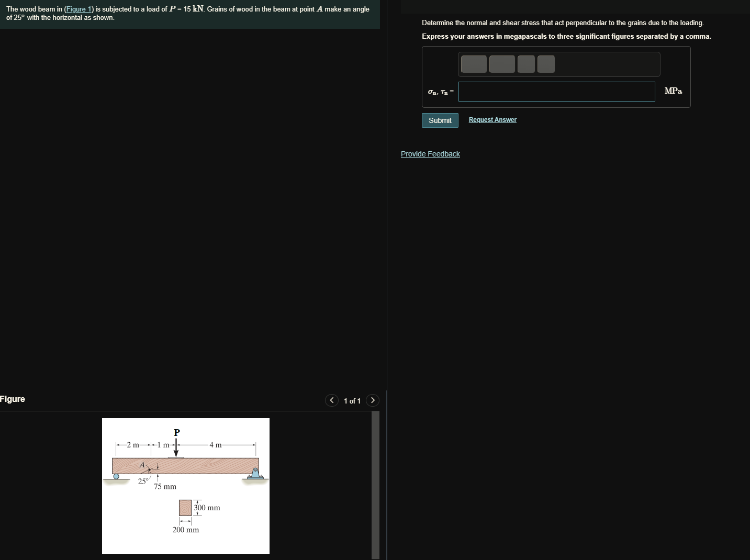This screenshot has height=560, width=750.
Task: Click the "Figure" panel heading
Action: coord(13,399)
